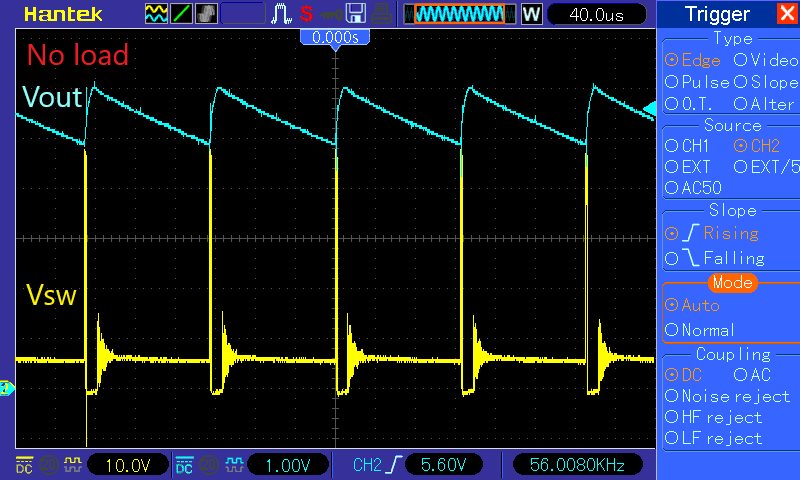Click the waveform memory overview bar
This screenshot has width=800, height=480.
coord(459,14)
